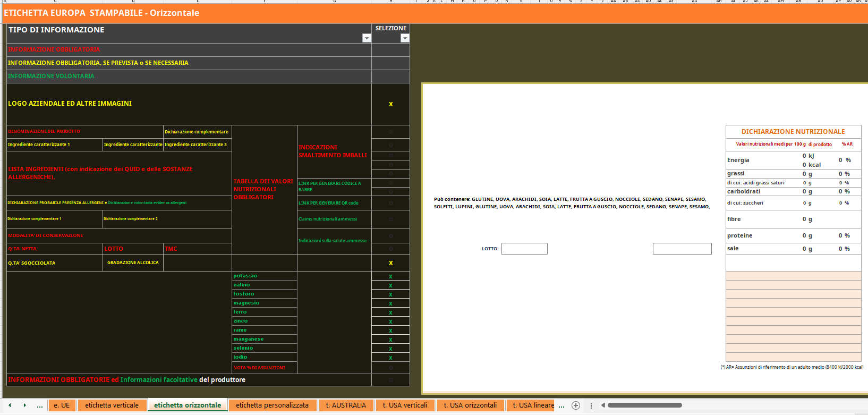Click the input box next to LOTTO: label
Image resolution: width=868 pixels, height=415 pixels.
tap(524, 249)
